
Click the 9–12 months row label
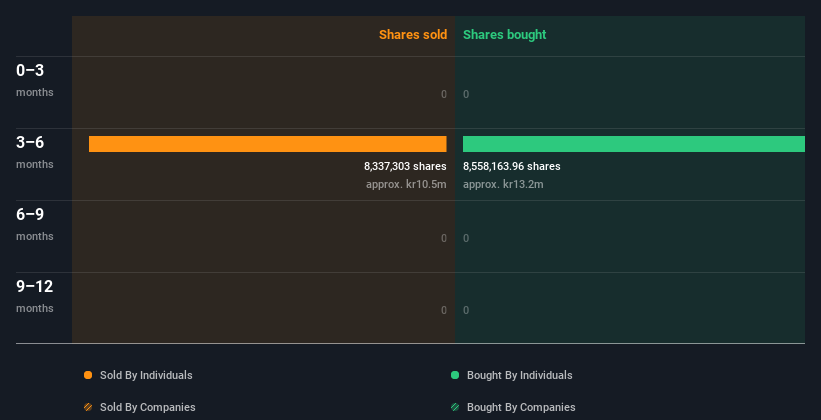click(35, 296)
